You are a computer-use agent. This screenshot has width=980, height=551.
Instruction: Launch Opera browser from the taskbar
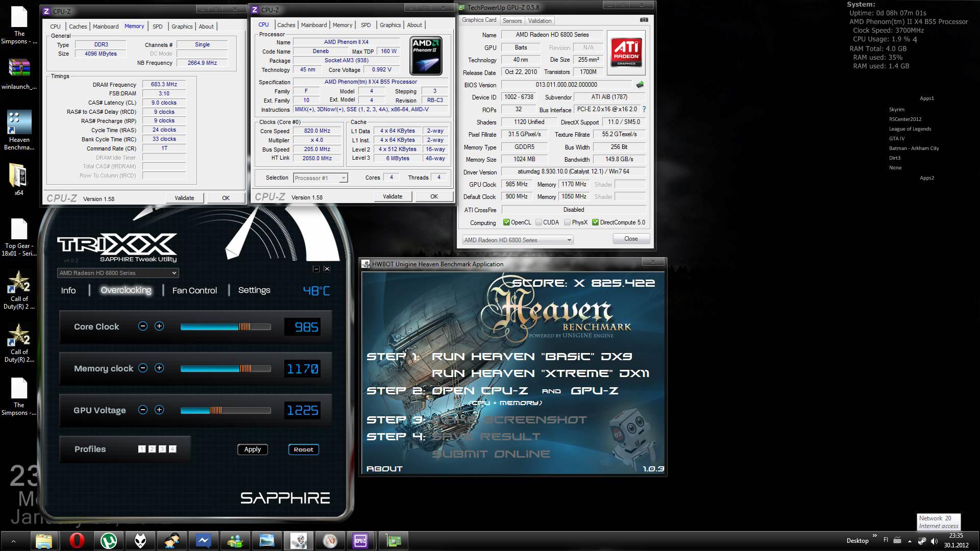pos(77,540)
